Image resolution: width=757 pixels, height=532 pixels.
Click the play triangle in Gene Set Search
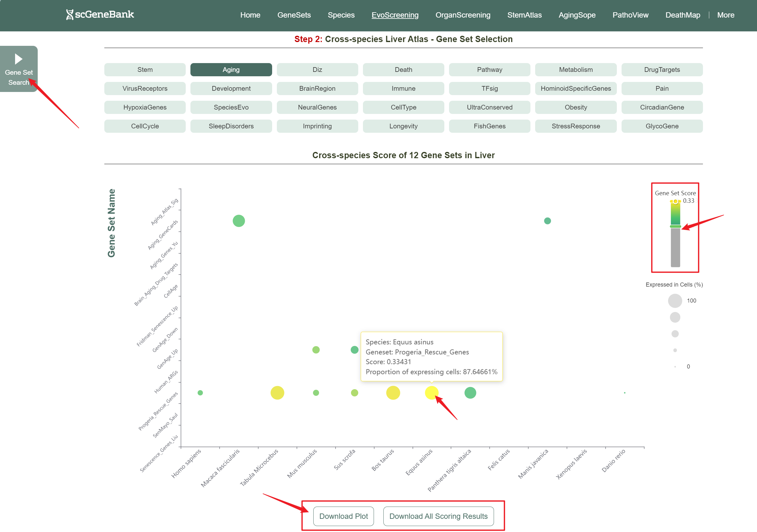click(x=19, y=59)
